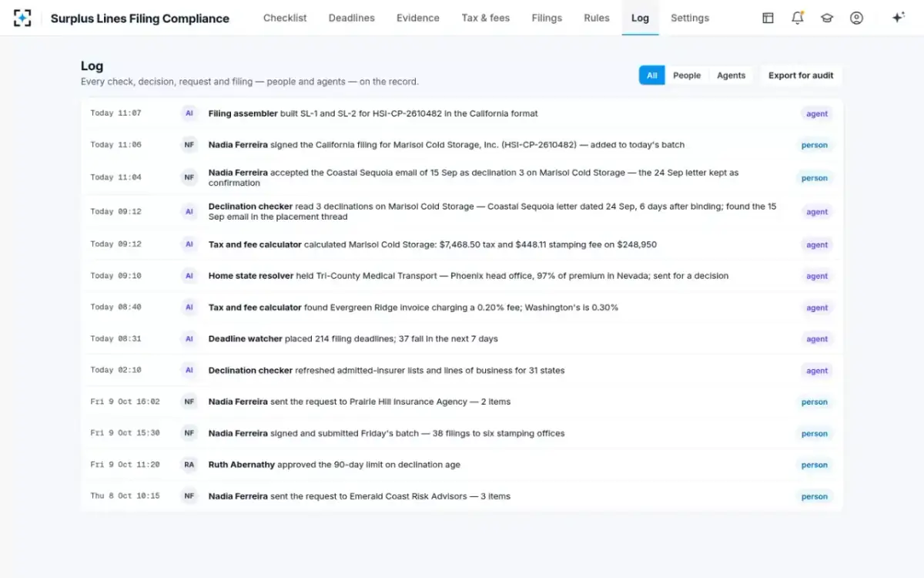Click agent tag on Evergreen Ridge invoice row
Image resolution: width=924 pixels, height=578 pixels.
pyautogui.click(x=817, y=307)
